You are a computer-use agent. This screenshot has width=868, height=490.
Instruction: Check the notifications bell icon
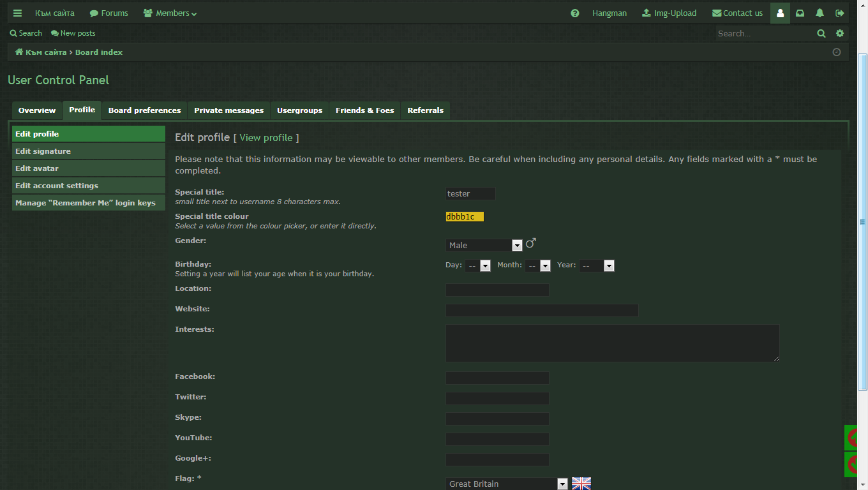point(820,13)
